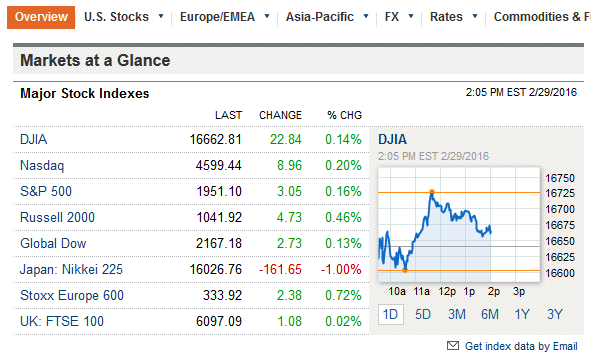Select the 3Y chart period
Image resolution: width=591 pixels, height=360 pixels.
(x=554, y=314)
